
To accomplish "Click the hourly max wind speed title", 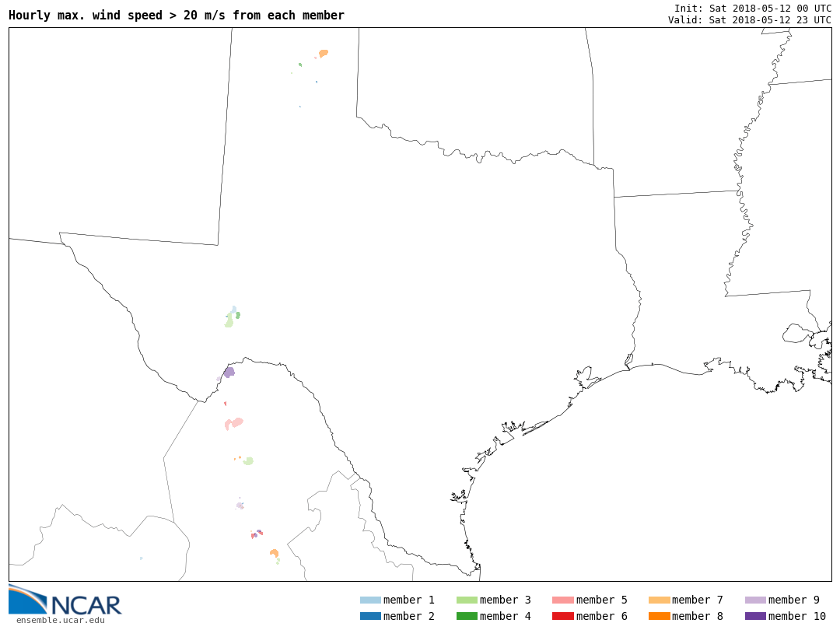I will point(177,16).
